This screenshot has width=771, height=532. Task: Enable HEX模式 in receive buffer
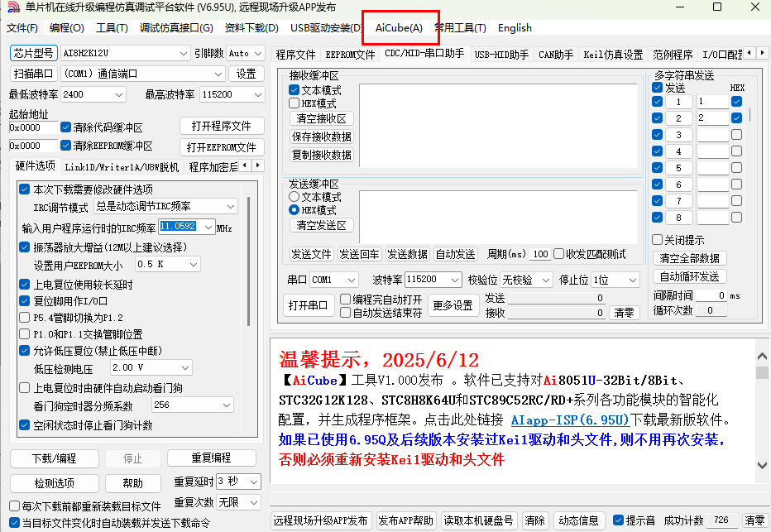[x=294, y=103]
